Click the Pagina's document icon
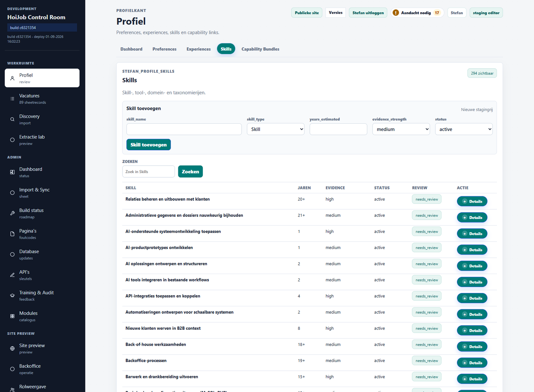Screen dimensions: 534x392 point(12,234)
